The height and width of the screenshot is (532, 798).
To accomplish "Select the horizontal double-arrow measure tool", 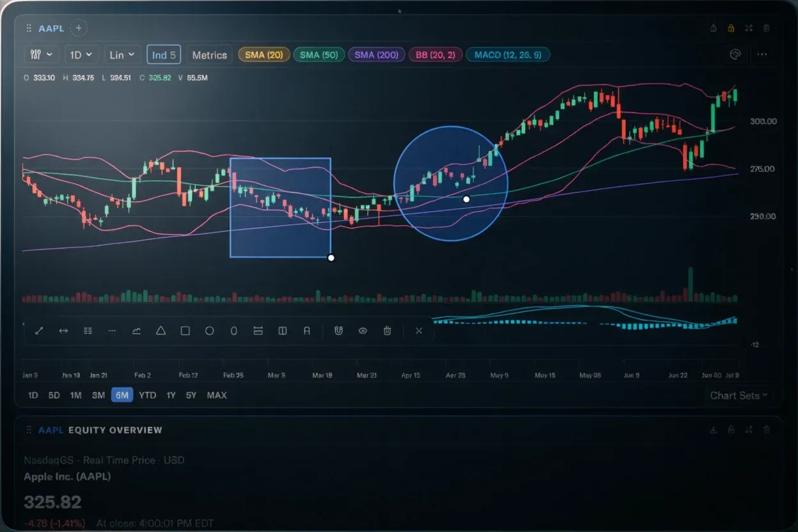I will pos(63,331).
